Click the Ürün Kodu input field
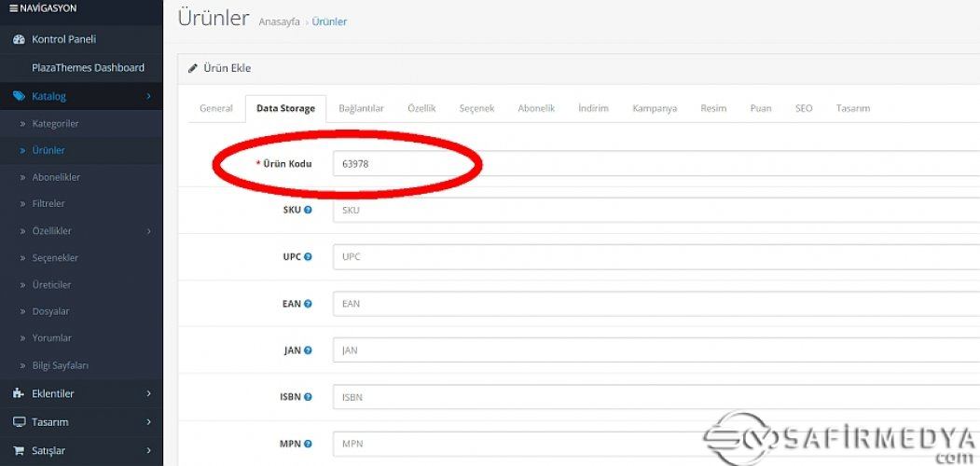Screen dimensions: 980x466 tap(653, 163)
